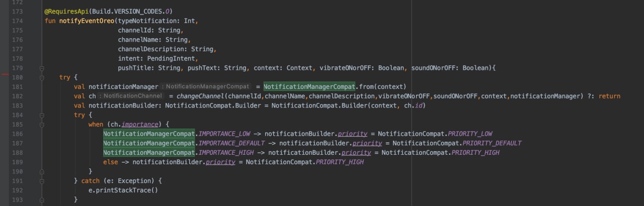Click highlighted NotificationManagerCompat on line 188

(149, 153)
